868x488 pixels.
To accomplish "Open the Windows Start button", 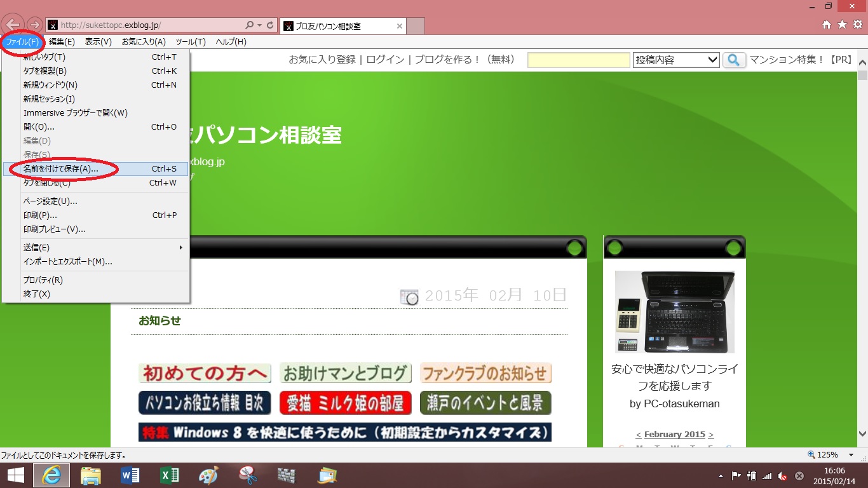I will point(15,475).
